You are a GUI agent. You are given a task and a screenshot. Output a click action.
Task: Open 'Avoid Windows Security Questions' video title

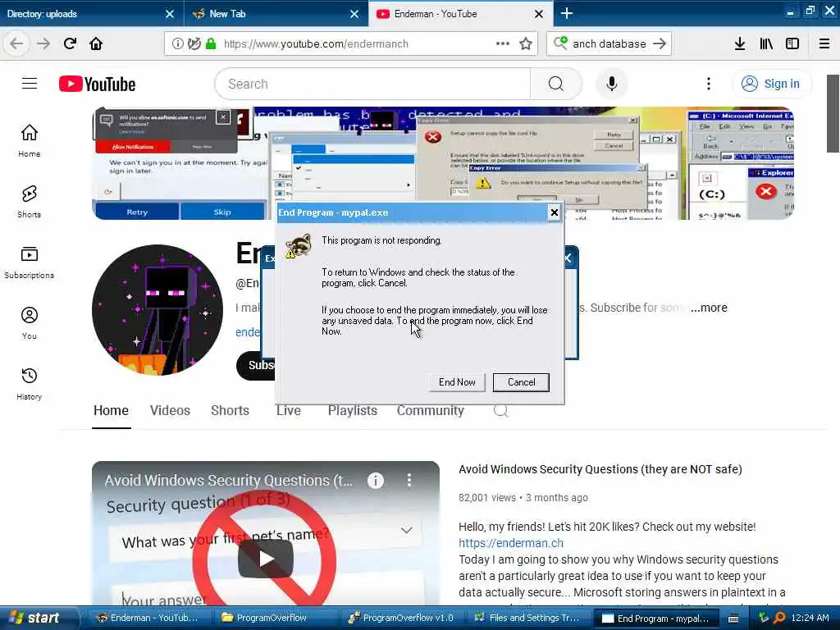pos(600,469)
